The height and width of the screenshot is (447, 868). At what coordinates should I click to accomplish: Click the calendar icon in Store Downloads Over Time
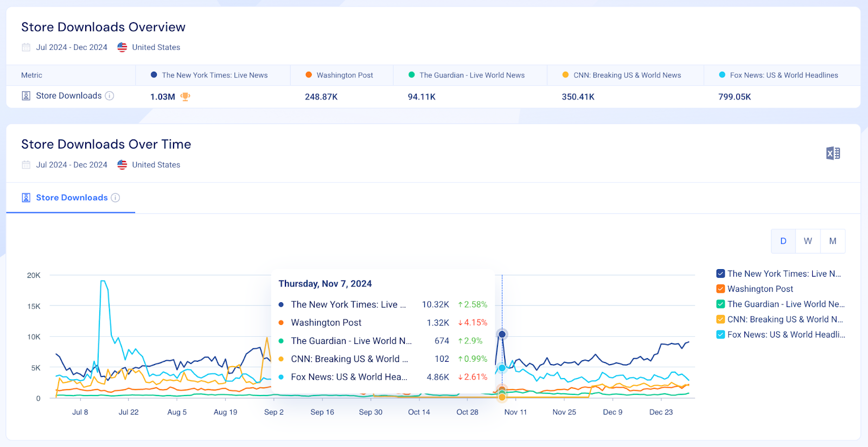point(26,165)
